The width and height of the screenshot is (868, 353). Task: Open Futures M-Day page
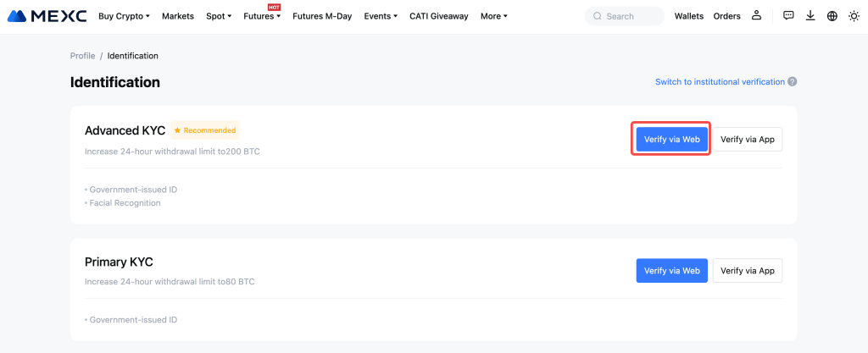[x=322, y=16]
